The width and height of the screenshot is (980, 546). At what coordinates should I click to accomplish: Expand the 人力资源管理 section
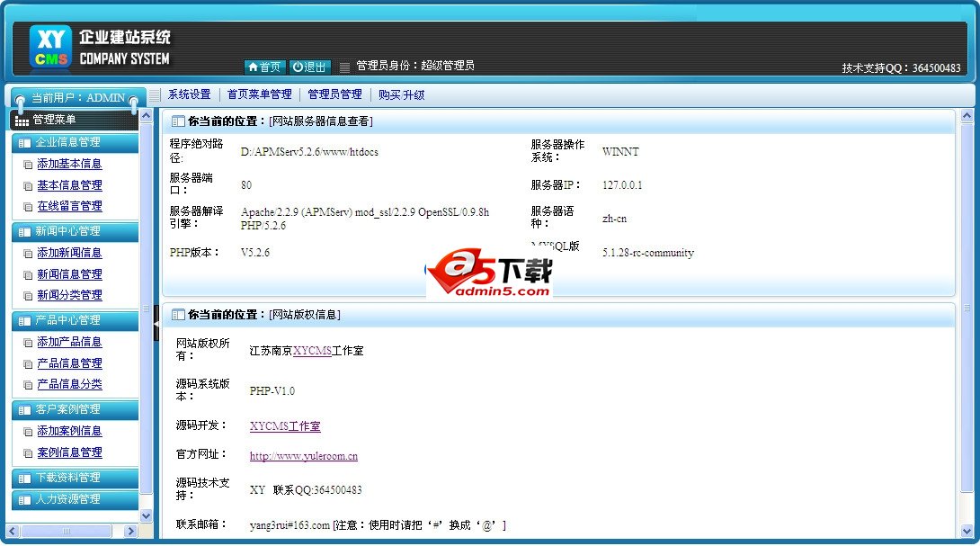pyautogui.click(x=75, y=499)
